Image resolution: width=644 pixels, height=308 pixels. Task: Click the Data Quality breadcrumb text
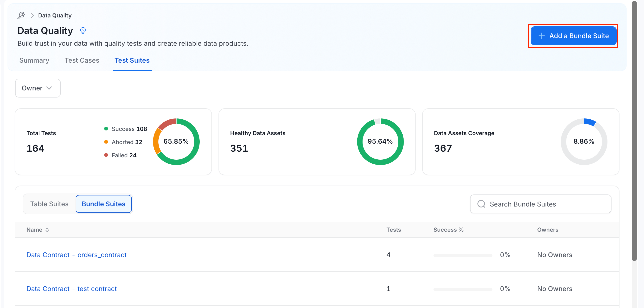[55, 16]
